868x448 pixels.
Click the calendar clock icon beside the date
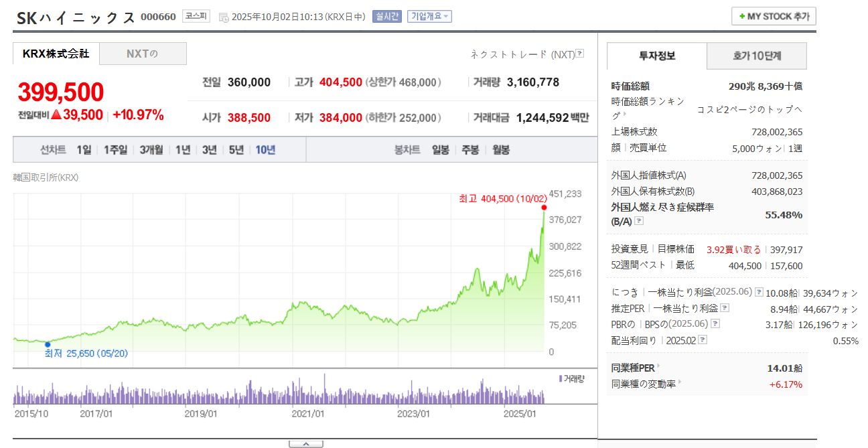point(224,17)
